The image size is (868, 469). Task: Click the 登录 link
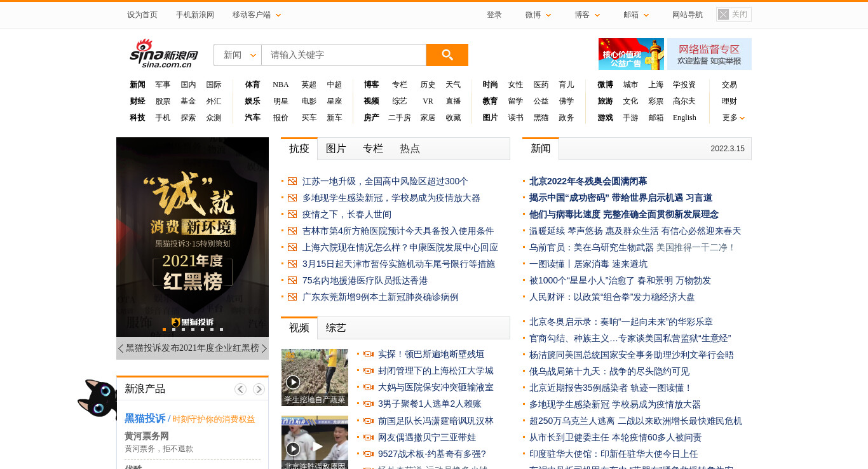(x=494, y=15)
